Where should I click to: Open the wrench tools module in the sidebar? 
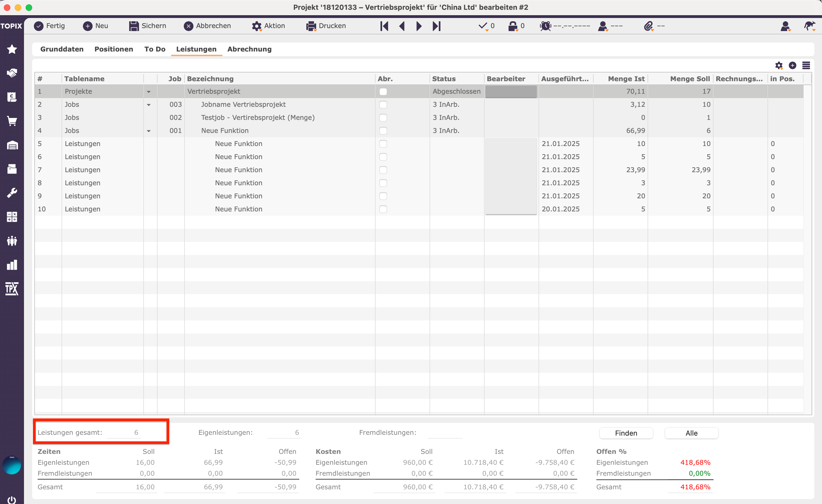click(x=12, y=193)
